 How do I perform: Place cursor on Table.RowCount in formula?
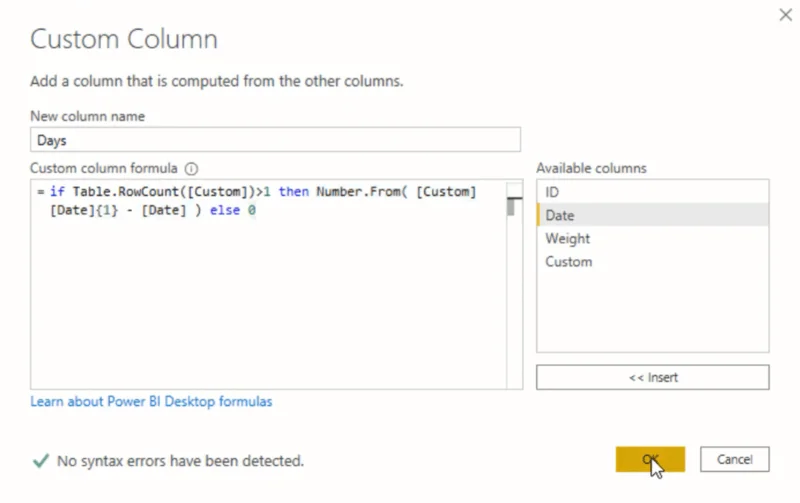tap(126, 192)
